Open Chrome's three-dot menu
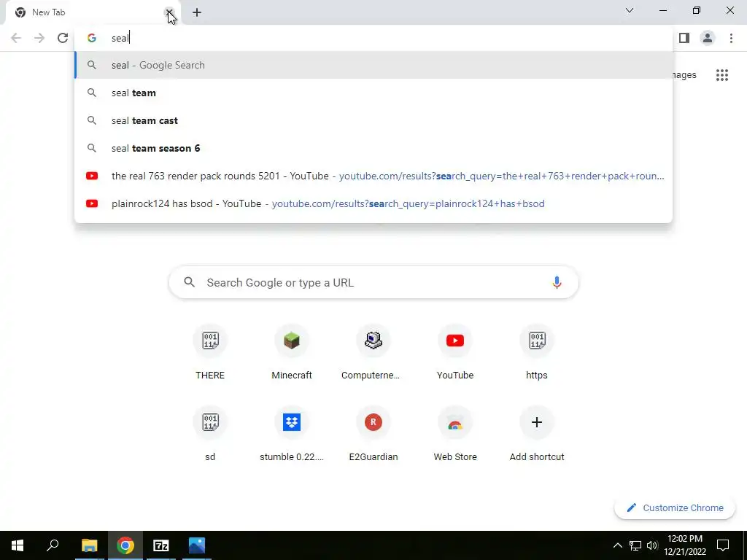The image size is (747, 560). click(731, 38)
